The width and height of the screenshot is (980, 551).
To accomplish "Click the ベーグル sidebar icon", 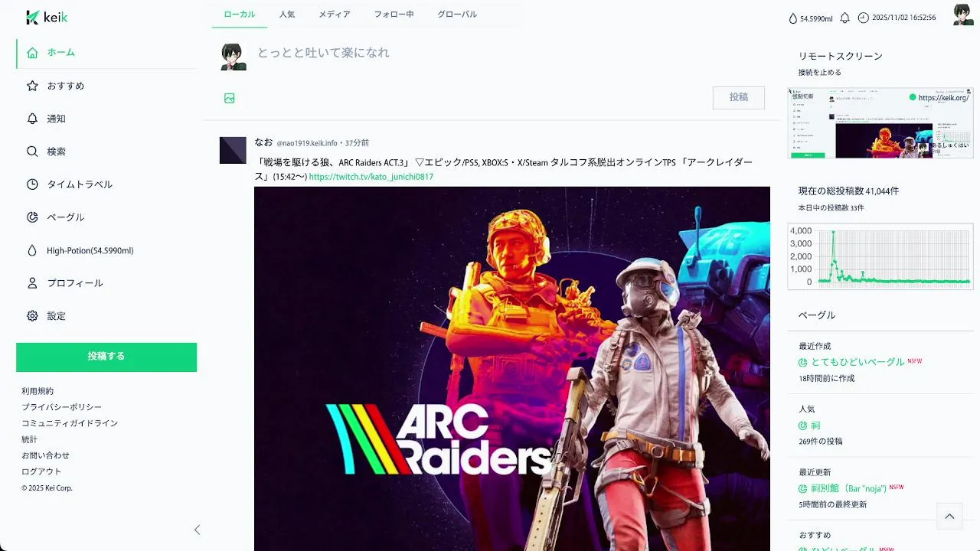I will [x=32, y=217].
